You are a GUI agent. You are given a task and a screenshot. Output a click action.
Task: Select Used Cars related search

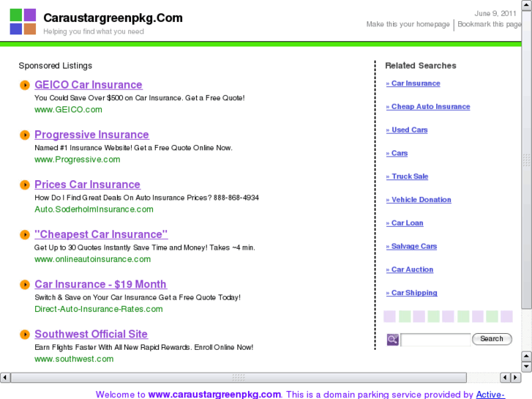[407, 130]
